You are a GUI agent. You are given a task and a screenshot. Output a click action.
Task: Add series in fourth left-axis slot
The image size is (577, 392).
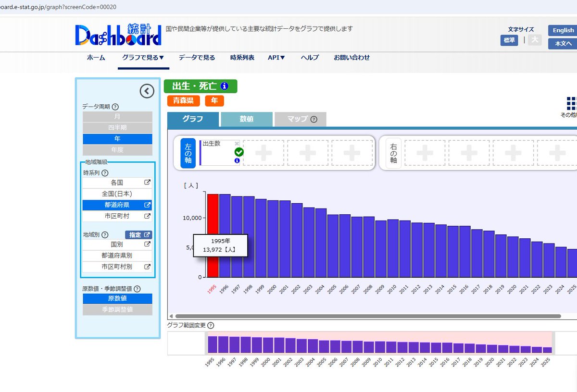[x=352, y=153]
